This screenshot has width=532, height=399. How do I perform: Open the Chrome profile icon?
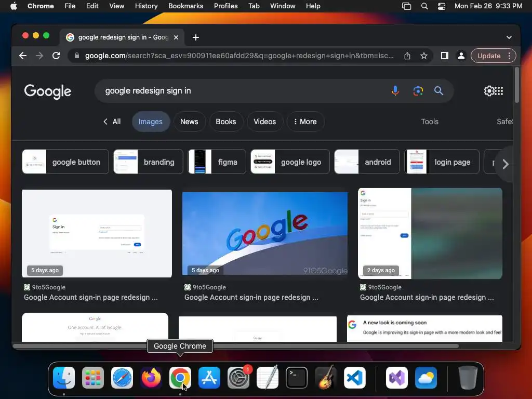click(461, 56)
